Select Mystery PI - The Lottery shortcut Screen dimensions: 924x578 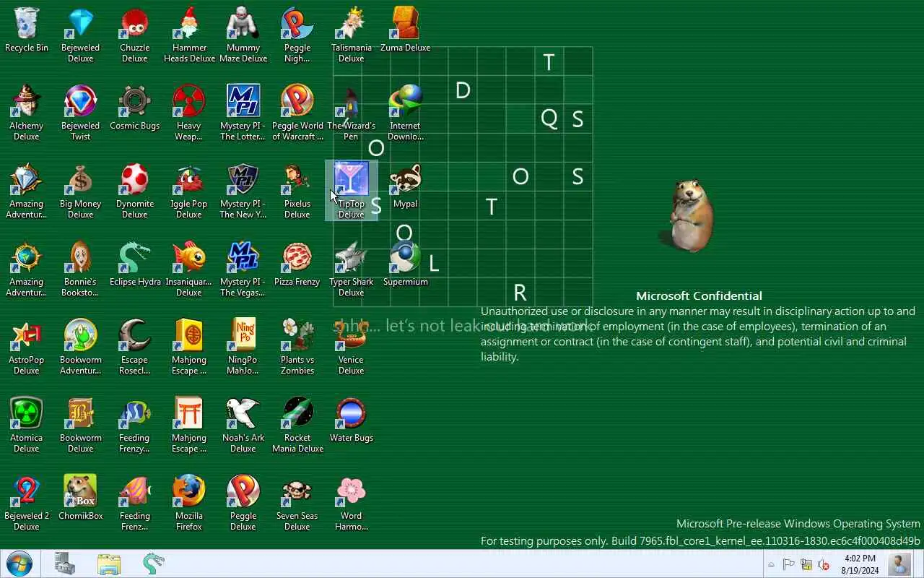(x=243, y=113)
